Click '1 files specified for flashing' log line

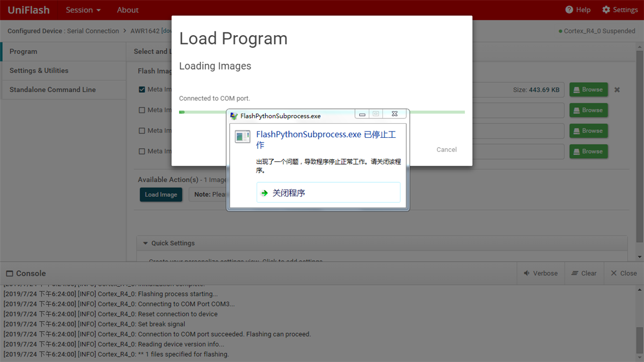116,354
